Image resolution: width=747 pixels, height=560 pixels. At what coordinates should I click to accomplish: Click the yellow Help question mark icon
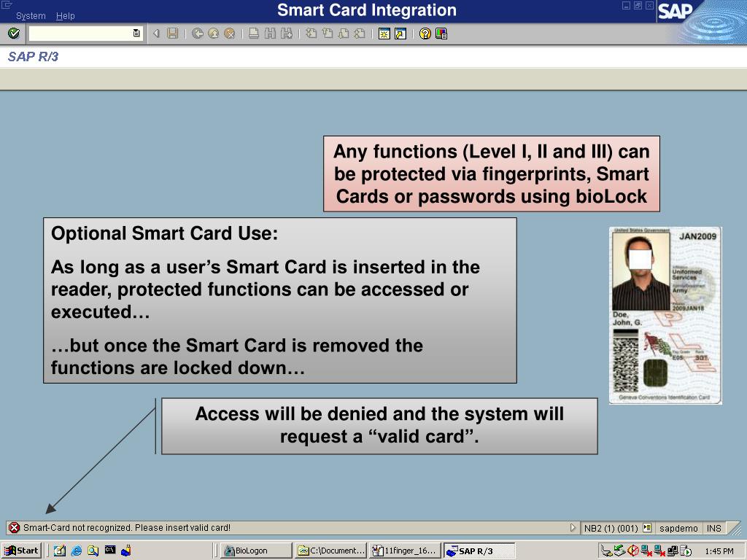click(x=425, y=34)
